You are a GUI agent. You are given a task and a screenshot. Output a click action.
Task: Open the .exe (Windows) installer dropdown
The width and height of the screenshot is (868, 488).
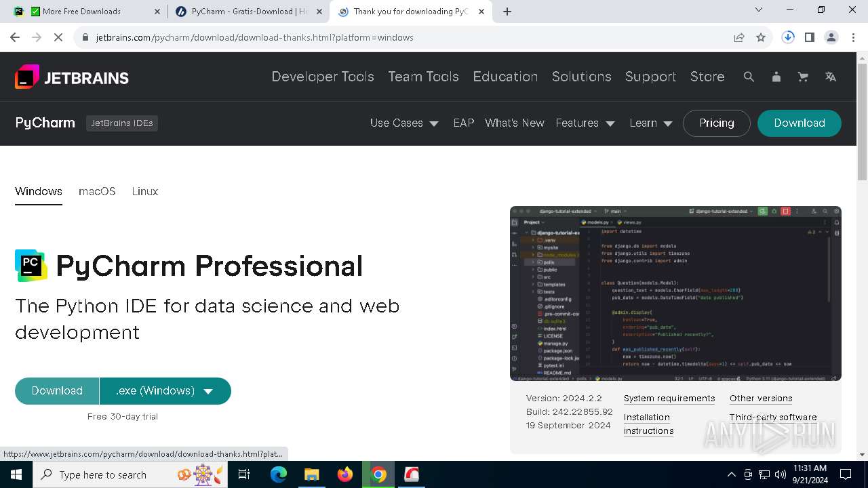[x=165, y=391]
